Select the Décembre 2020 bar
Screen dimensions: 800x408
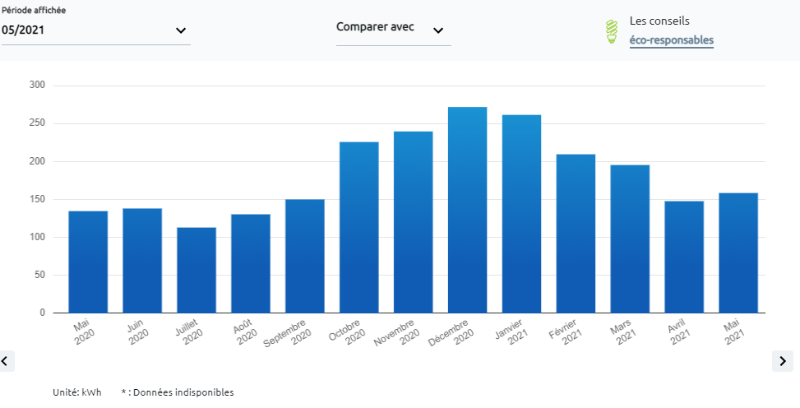[467, 210]
